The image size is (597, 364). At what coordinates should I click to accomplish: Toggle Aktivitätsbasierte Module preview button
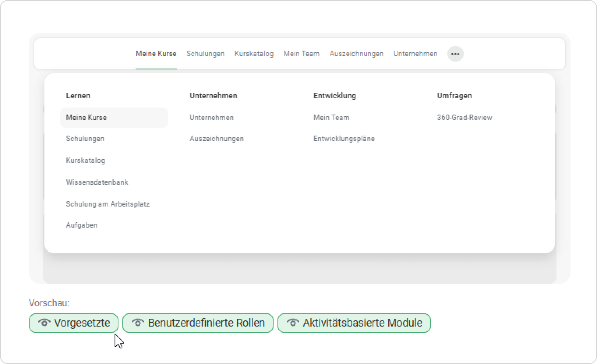(x=354, y=323)
